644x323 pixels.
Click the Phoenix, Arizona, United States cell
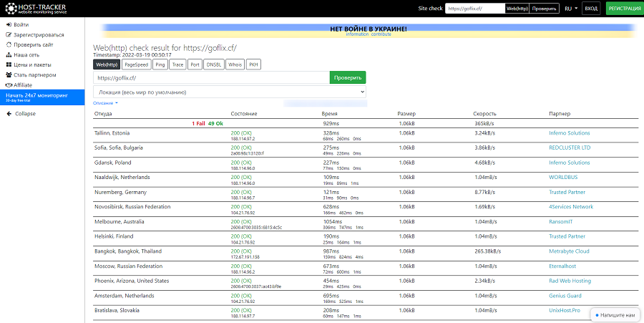point(132,281)
